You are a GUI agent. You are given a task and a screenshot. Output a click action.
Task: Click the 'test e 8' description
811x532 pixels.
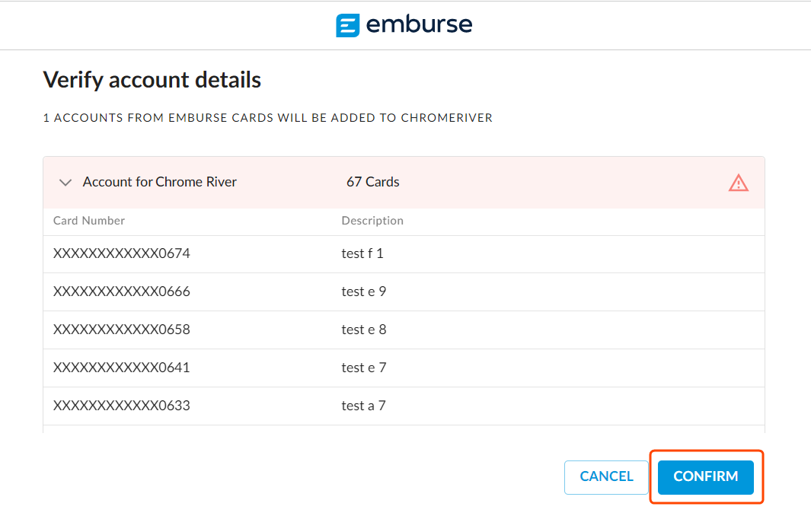363,330
